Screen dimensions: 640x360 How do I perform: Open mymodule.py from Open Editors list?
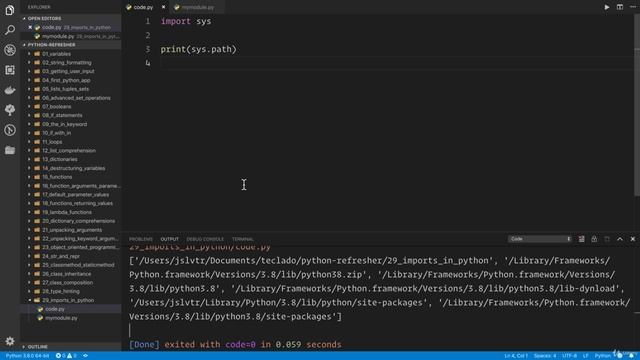pos(58,36)
